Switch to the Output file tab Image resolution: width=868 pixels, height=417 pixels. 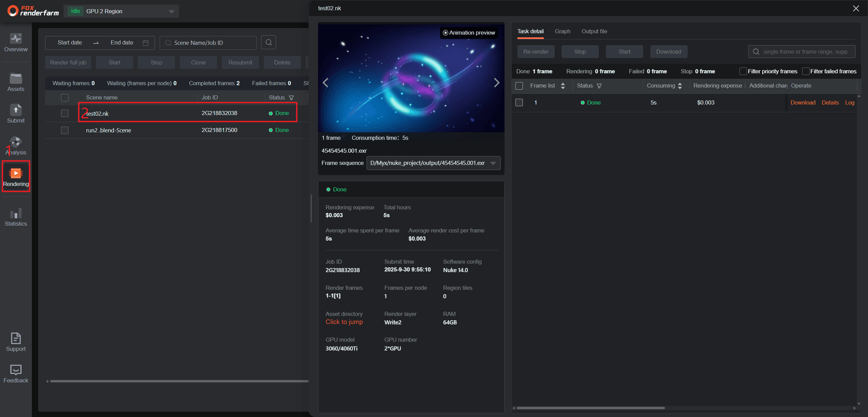click(594, 31)
